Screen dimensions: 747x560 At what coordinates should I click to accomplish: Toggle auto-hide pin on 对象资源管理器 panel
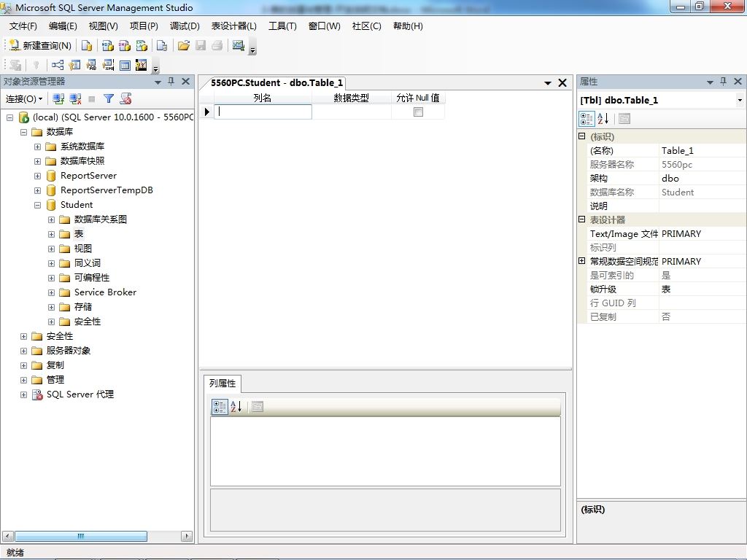tap(171, 82)
